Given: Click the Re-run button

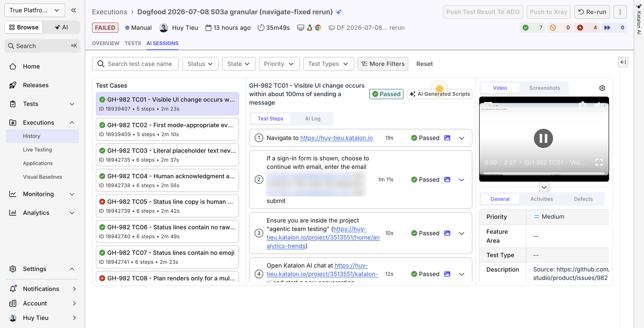Looking at the screenshot, I should pyautogui.click(x=592, y=12).
